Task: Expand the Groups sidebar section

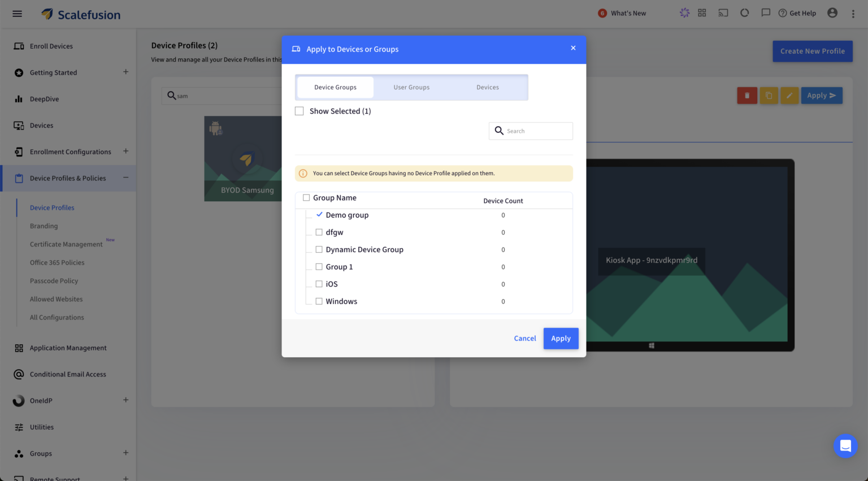Action: pos(125,453)
